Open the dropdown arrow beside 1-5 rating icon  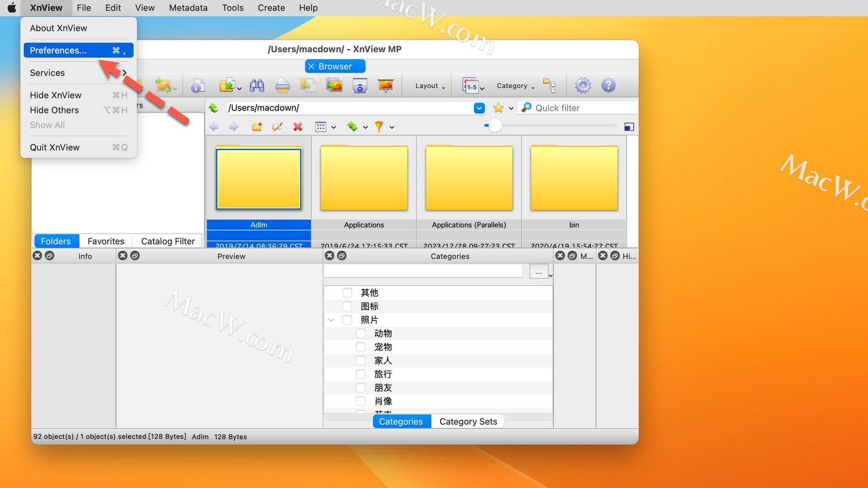pos(482,89)
